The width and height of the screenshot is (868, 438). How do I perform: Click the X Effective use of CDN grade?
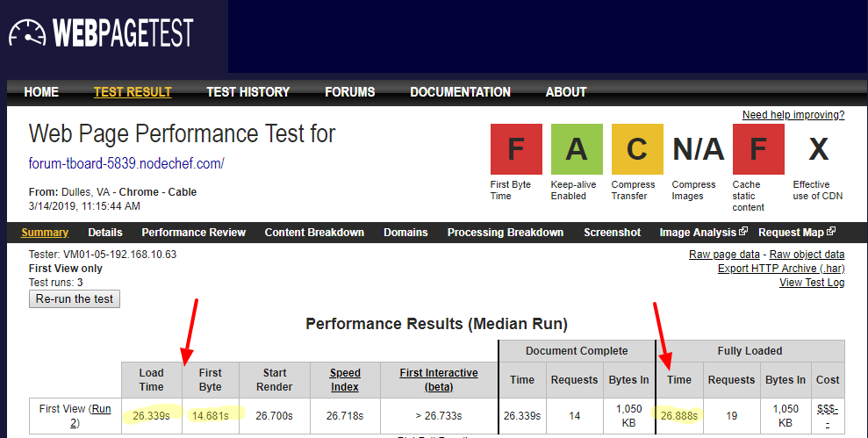click(x=819, y=149)
